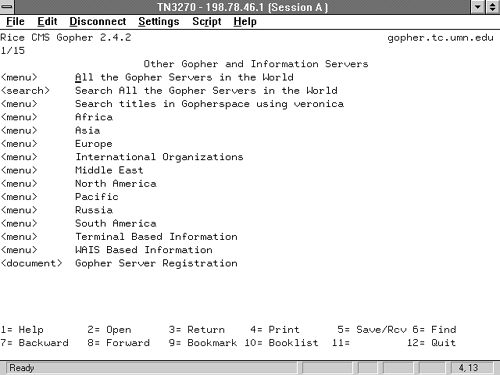The width and height of the screenshot is (500, 375).
Task: Choose the North America menu entry
Action: 116,184
